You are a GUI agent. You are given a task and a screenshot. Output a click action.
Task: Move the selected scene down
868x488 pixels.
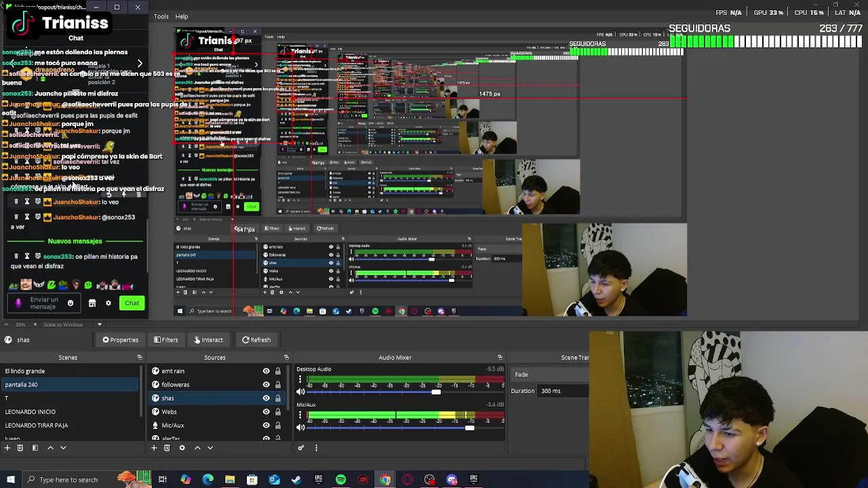[63, 447]
